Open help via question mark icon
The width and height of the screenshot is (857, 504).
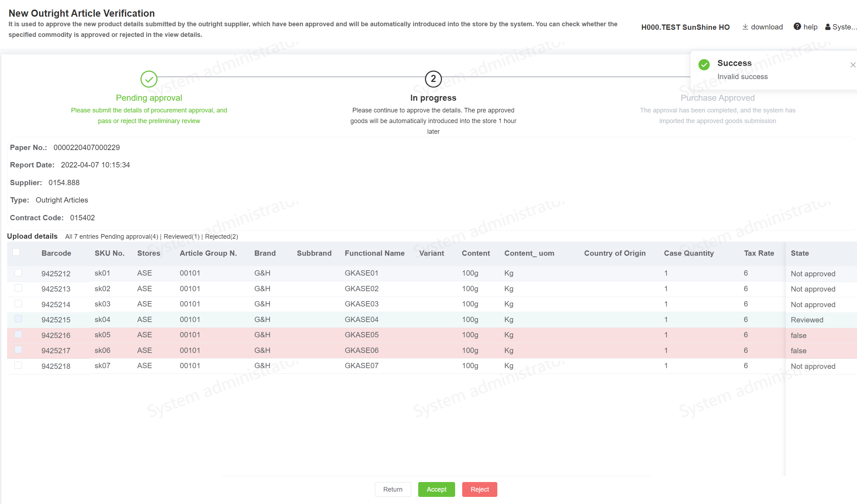click(797, 27)
